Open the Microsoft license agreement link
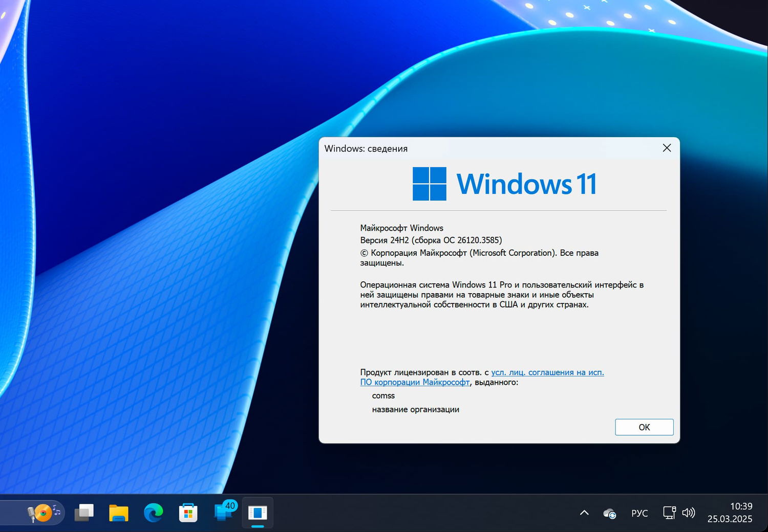 (547, 372)
